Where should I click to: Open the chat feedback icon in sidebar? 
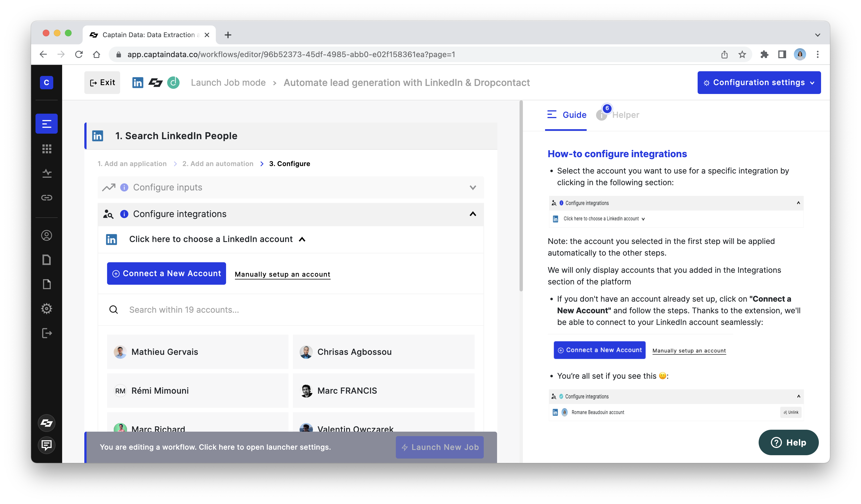click(47, 445)
